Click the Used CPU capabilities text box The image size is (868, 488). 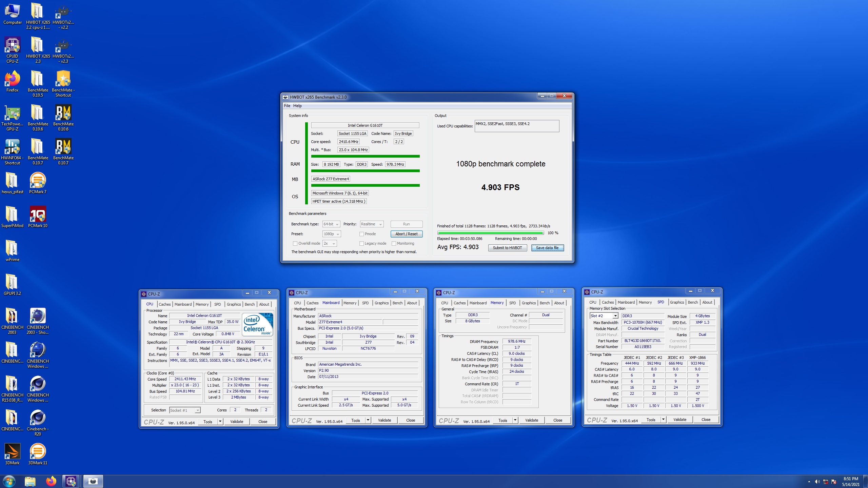(x=517, y=126)
